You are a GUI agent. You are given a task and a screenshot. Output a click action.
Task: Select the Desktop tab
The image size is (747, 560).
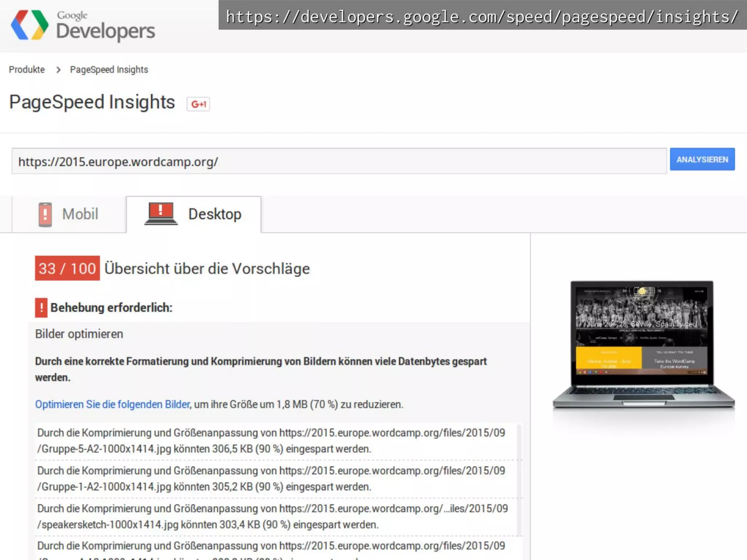214,214
